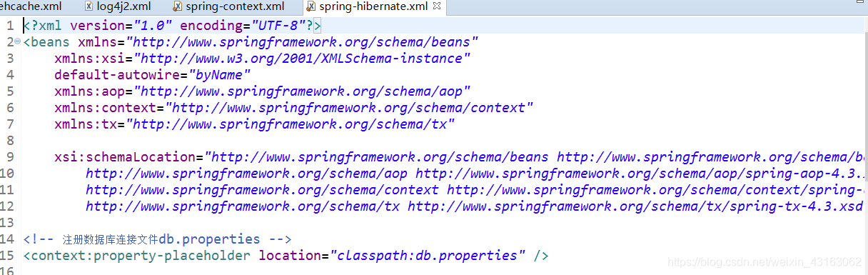Click line number 15 in the gutter
This screenshot has width=868, height=275.
point(7,255)
